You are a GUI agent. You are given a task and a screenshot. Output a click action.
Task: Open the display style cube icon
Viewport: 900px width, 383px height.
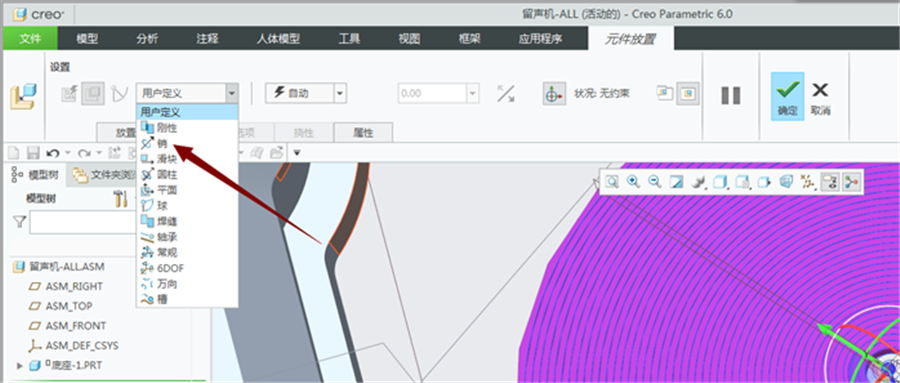[720, 182]
